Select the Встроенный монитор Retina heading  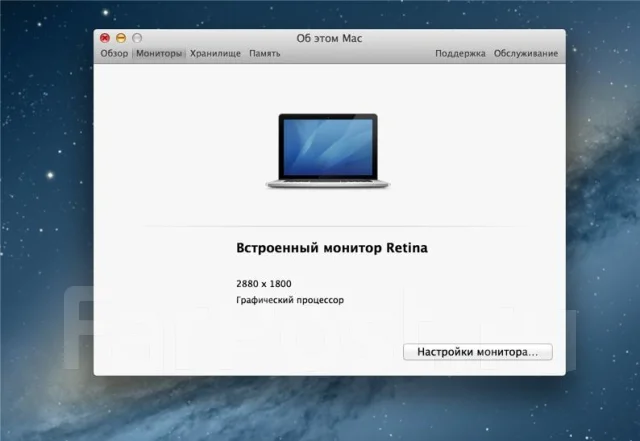click(332, 248)
